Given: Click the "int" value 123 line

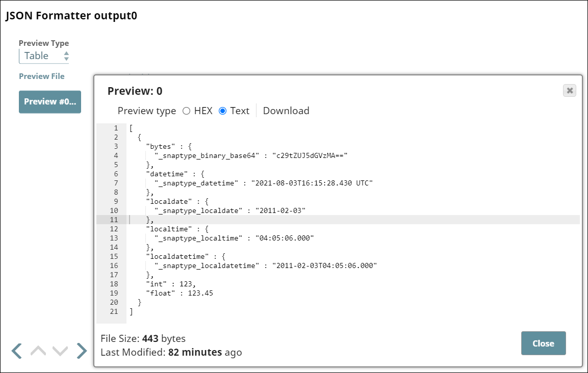Looking at the screenshot, I should [x=170, y=284].
